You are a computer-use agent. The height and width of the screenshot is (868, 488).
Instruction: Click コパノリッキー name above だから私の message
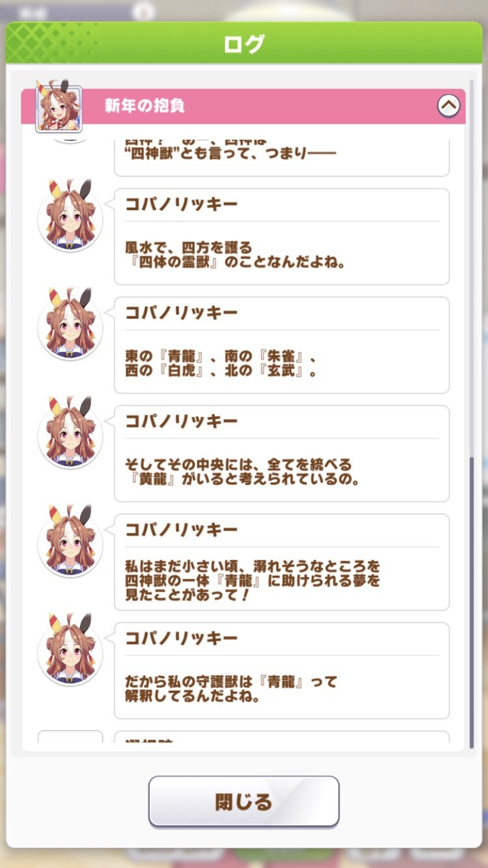(182, 638)
